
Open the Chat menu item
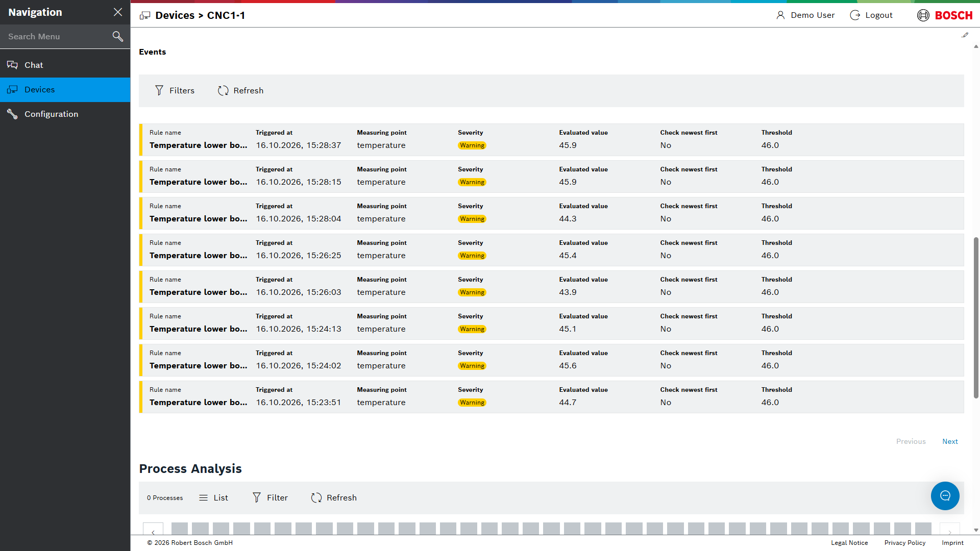(65, 65)
